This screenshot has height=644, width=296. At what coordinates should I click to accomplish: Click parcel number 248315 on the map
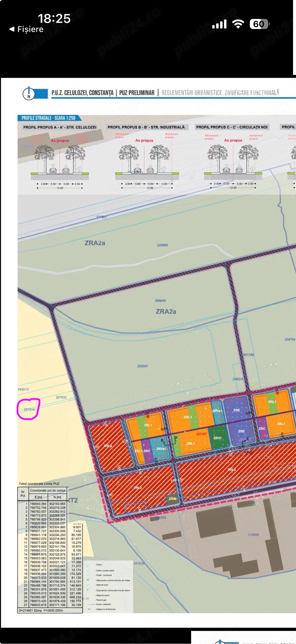(x=238, y=379)
